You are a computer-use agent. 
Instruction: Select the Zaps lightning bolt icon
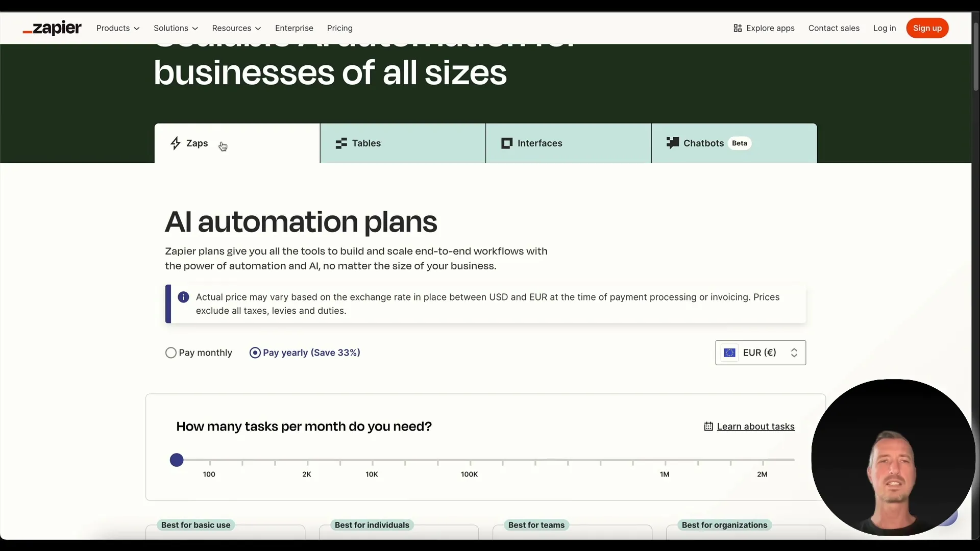pos(175,143)
